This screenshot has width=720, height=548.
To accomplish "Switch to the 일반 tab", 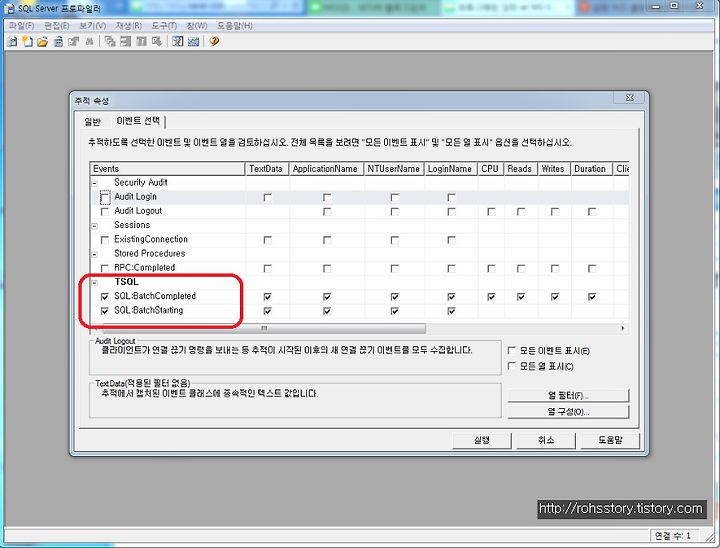I will point(92,122).
